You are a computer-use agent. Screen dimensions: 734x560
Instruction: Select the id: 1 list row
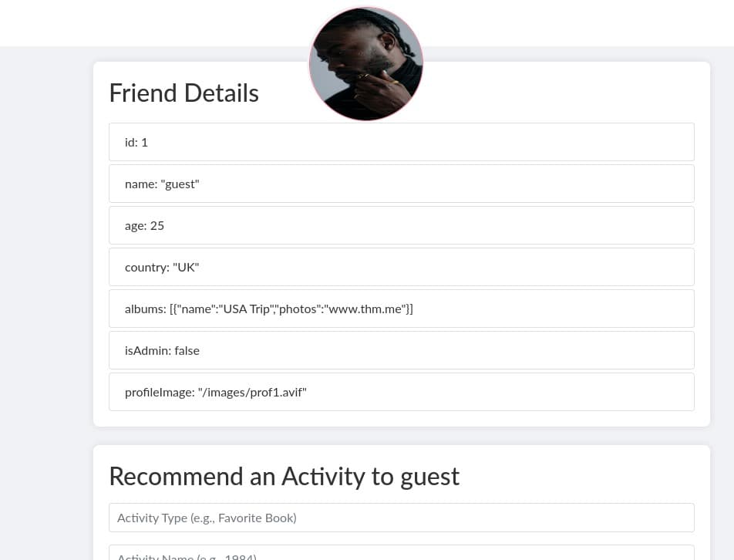pos(401,142)
